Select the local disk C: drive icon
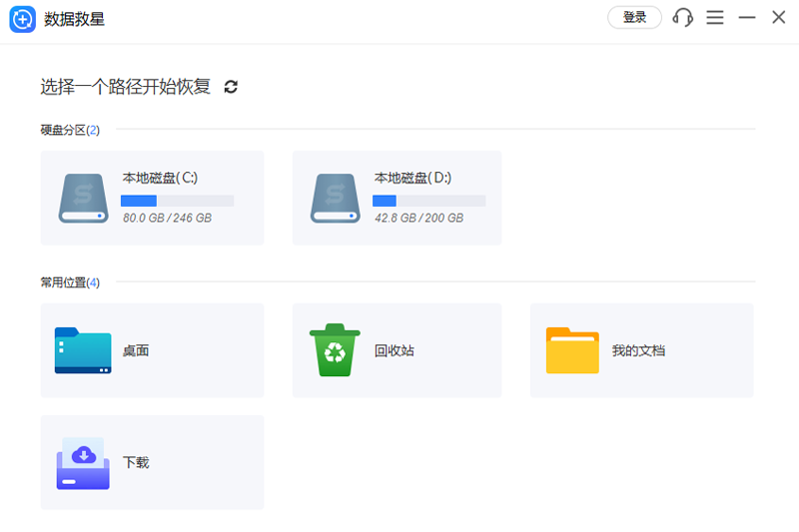The width and height of the screenshot is (799, 532). tap(83, 198)
